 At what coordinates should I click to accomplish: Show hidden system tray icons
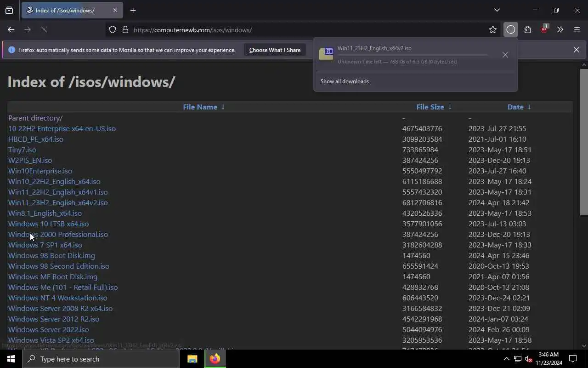(x=506, y=359)
